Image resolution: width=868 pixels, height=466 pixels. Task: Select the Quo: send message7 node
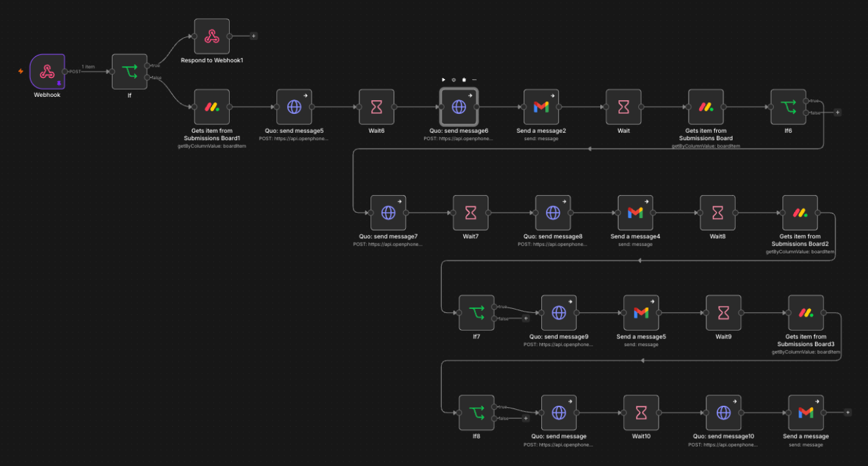388,213
